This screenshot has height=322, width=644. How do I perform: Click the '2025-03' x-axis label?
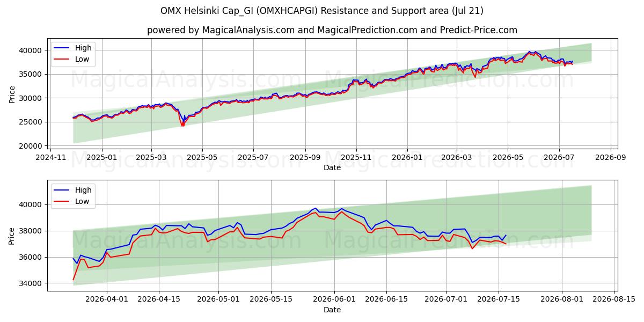[x=151, y=158]
